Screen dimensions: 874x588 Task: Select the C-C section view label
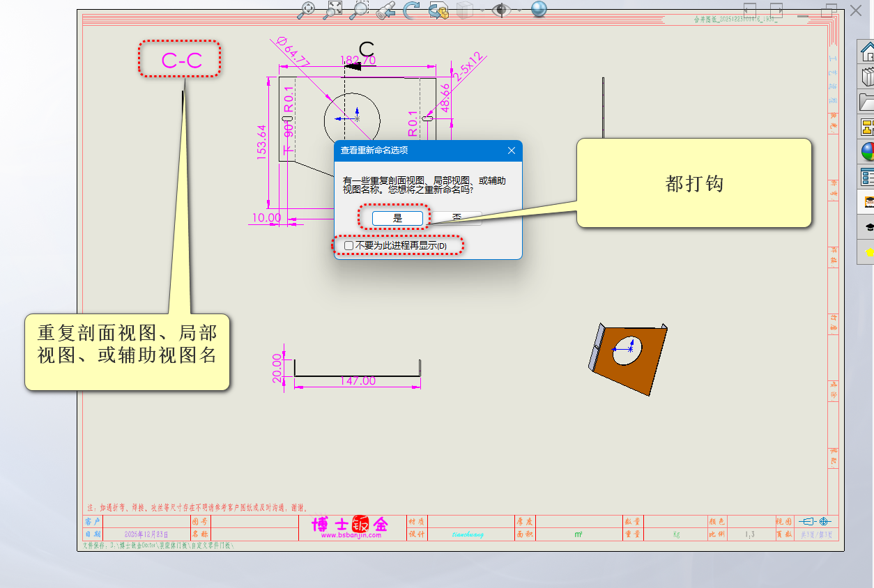click(181, 60)
